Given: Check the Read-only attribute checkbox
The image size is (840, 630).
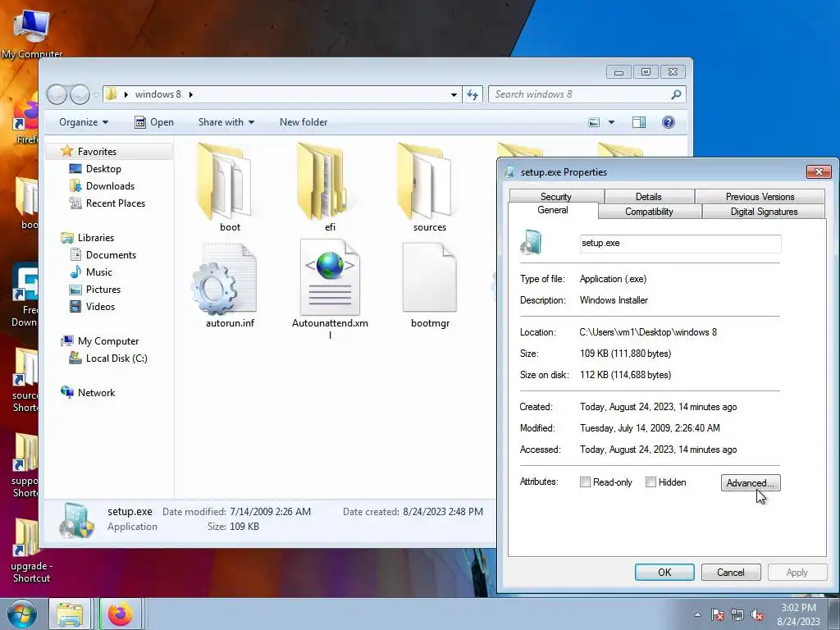Looking at the screenshot, I should (x=585, y=482).
